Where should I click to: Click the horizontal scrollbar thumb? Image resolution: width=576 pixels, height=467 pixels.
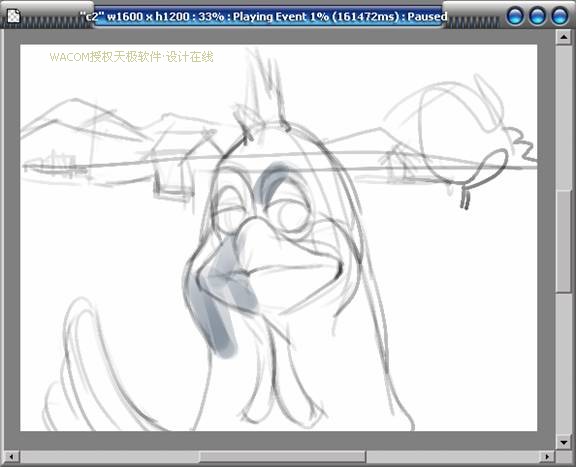coord(282,457)
